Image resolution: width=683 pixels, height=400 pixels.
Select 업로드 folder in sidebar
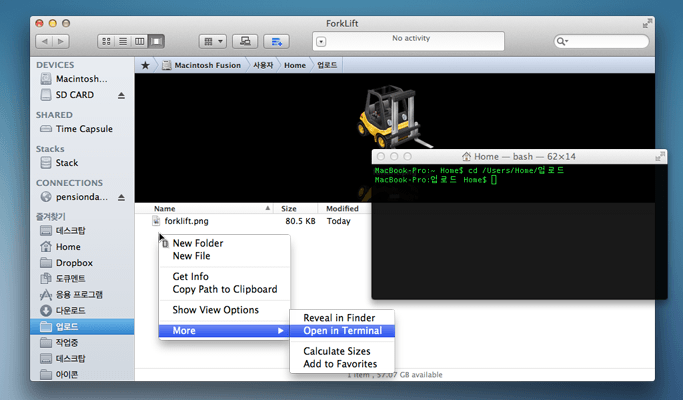pos(82,326)
